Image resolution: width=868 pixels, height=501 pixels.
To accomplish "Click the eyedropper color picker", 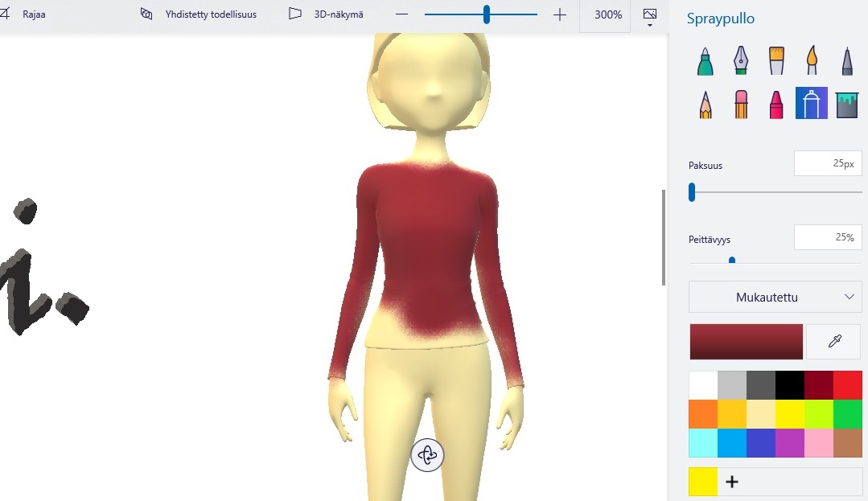I will (x=834, y=342).
